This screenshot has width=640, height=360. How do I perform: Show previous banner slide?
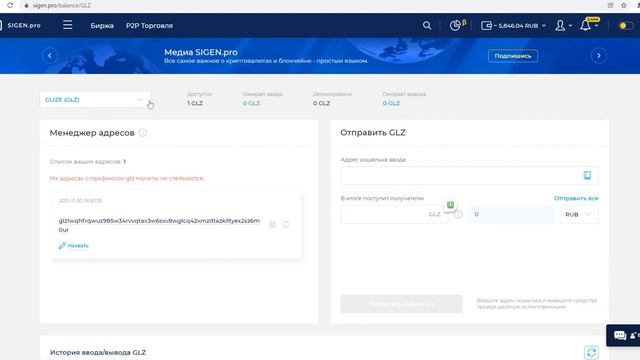click(x=50, y=56)
